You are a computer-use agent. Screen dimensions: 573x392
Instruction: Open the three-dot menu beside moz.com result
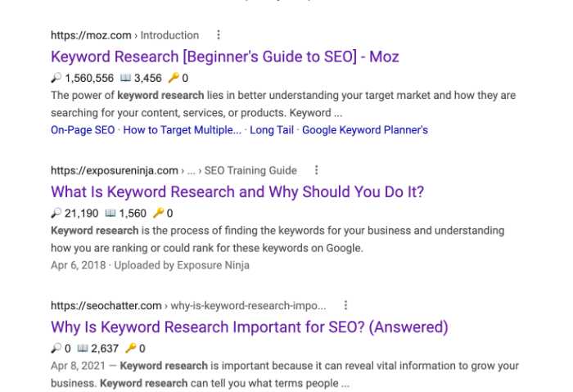(x=219, y=35)
